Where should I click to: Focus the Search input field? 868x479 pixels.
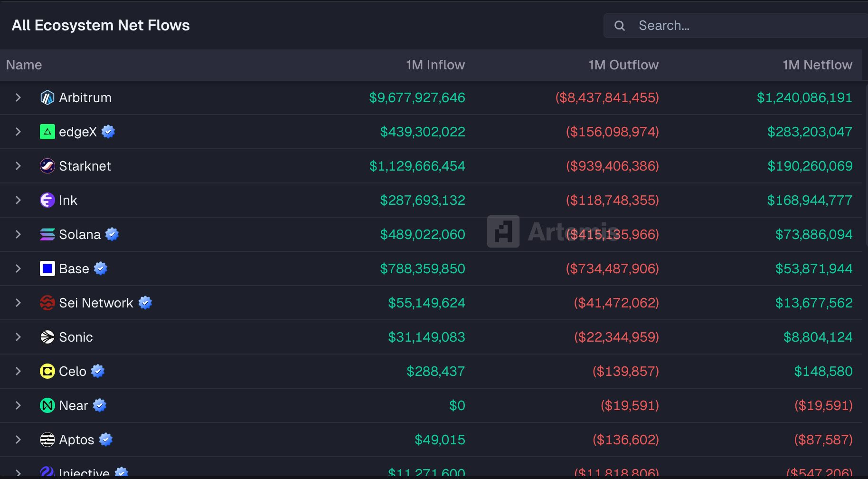coord(736,26)
